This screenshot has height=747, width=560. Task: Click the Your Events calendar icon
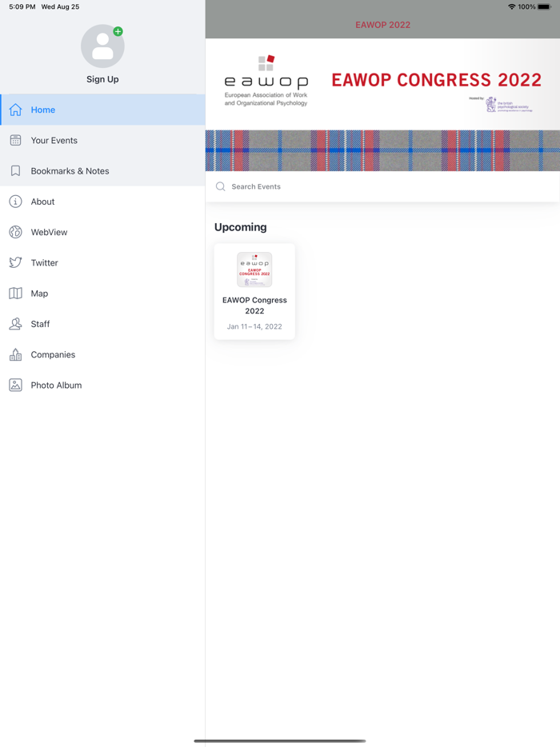[x=16, y=140]
